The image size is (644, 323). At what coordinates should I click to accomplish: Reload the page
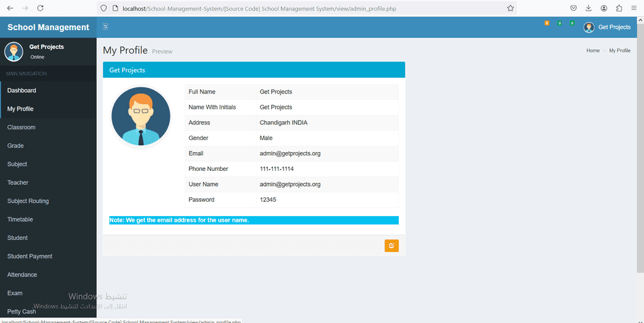(x=40, y=8)
